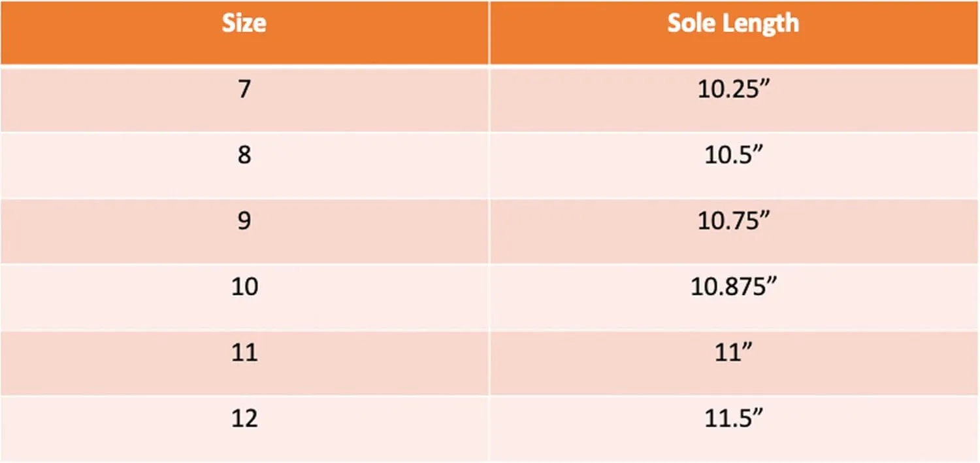The height and width of the screenshot is (463, 980).
Task: Click the inch mark after 10.25
Action: (766, 84)
